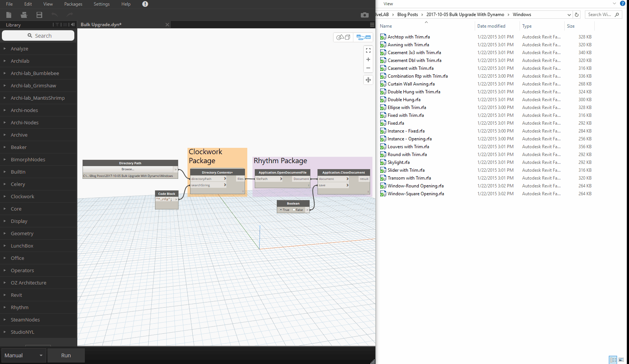Screen dimensions: 629x364
Task: Click the Zoom In plus icon
Action: [368, 59]
